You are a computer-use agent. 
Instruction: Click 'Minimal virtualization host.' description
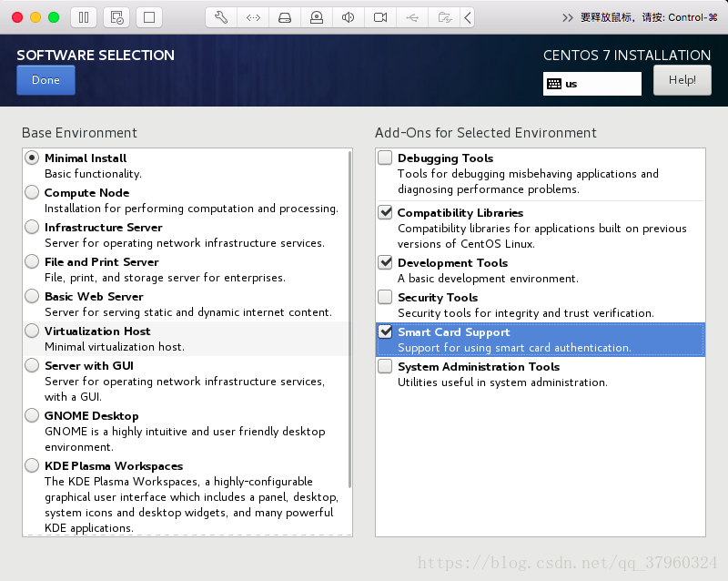click(x=115, y=347)
